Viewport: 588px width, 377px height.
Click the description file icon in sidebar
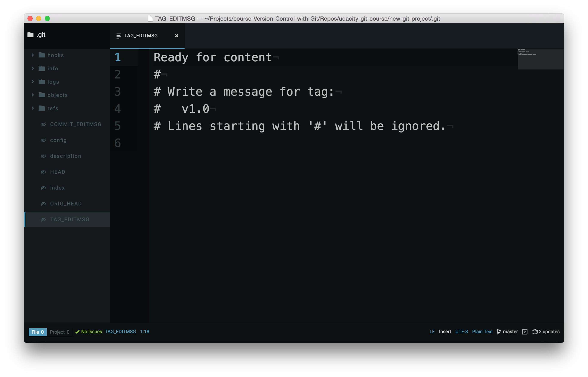43,155
